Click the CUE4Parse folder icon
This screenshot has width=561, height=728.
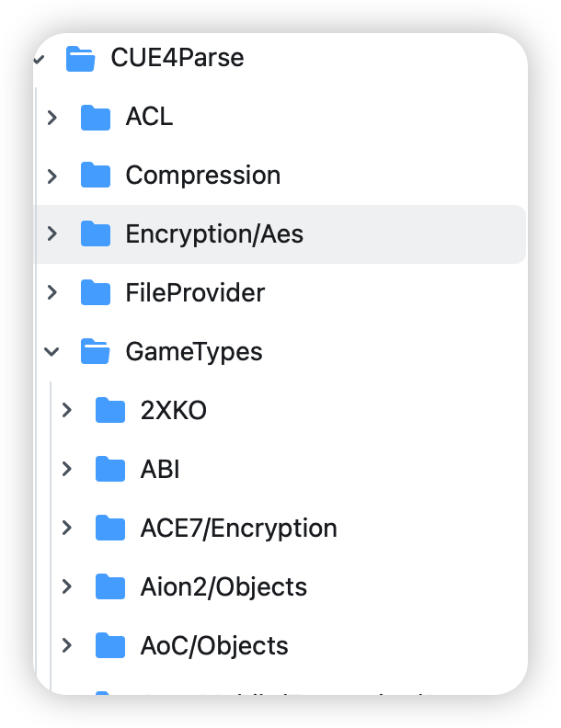click(x=80, y=59)
